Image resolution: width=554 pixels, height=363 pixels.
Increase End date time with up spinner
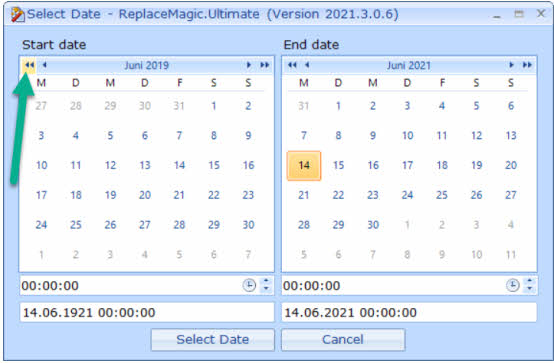[x=529, y=281]
